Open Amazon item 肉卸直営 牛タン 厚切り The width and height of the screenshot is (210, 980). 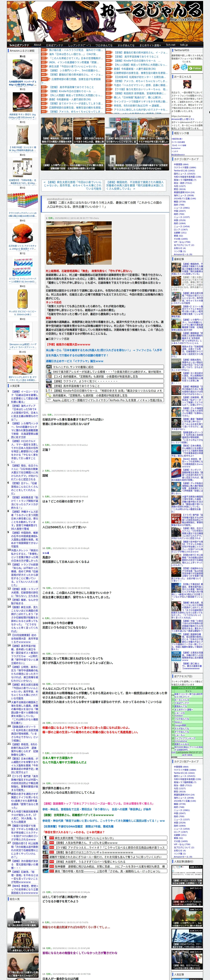[x=22, y=116]
